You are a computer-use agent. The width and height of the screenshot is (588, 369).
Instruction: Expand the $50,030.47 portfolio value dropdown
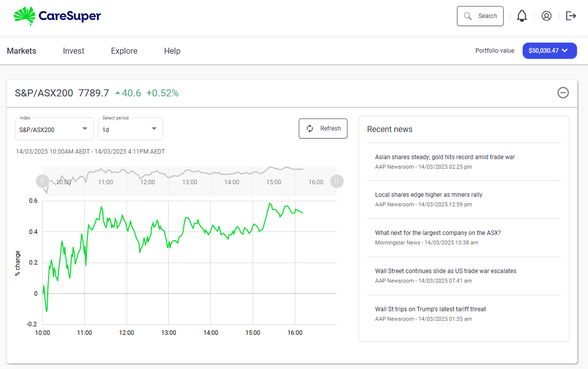(x=549, y=51)
